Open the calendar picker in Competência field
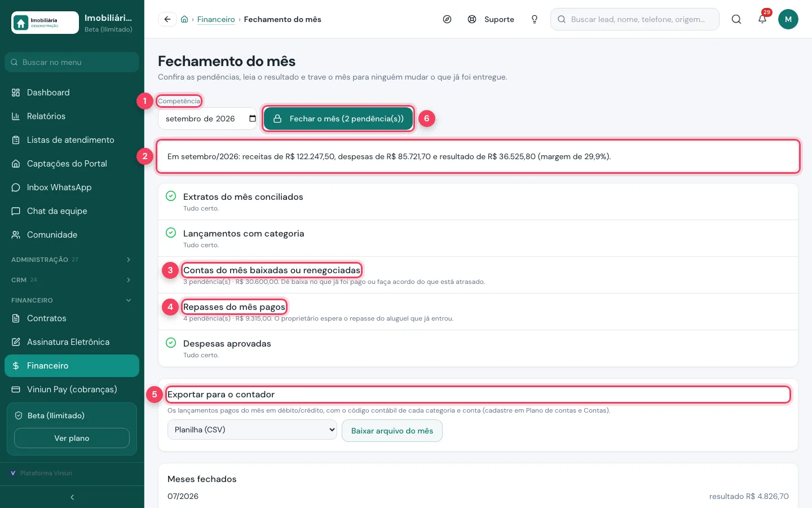The height and width of the screenshot is (508, 812). tap(253, 119)
